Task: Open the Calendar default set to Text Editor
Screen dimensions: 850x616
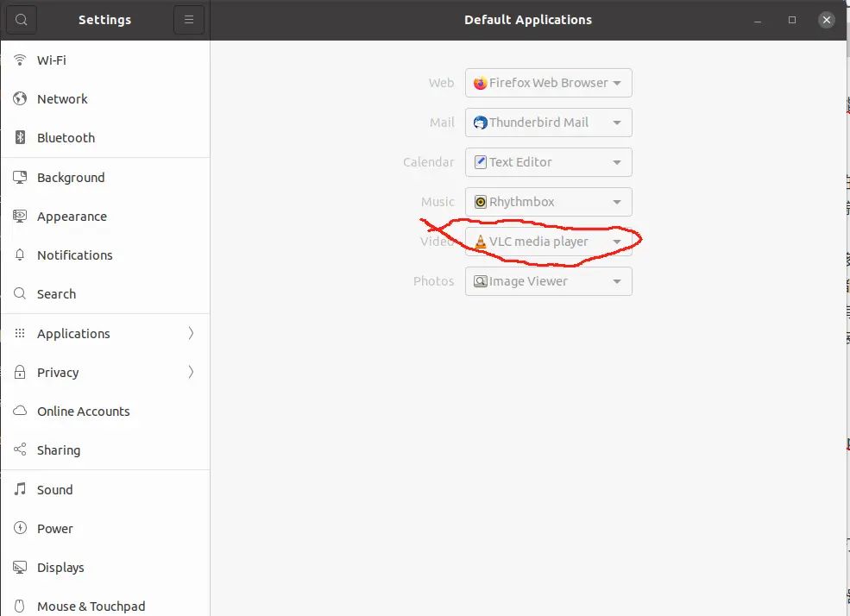Action: 548,162
